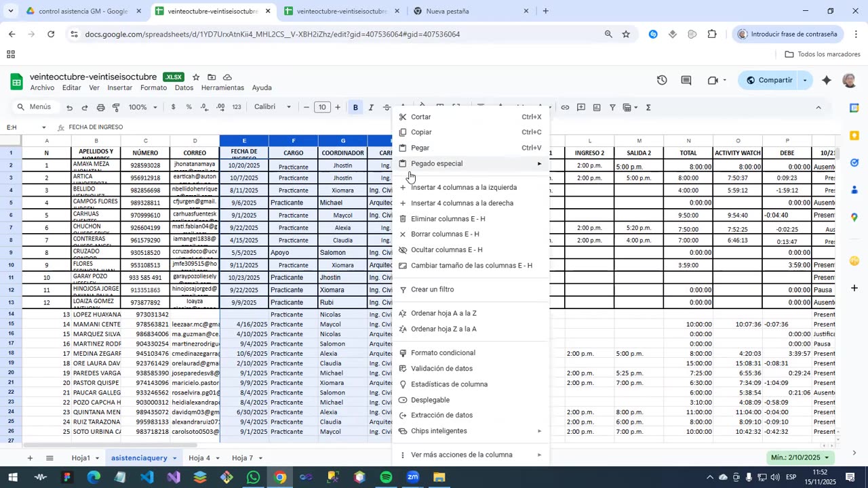
Task: Open Functions sigma icon
Action: (x=649, y=107)
